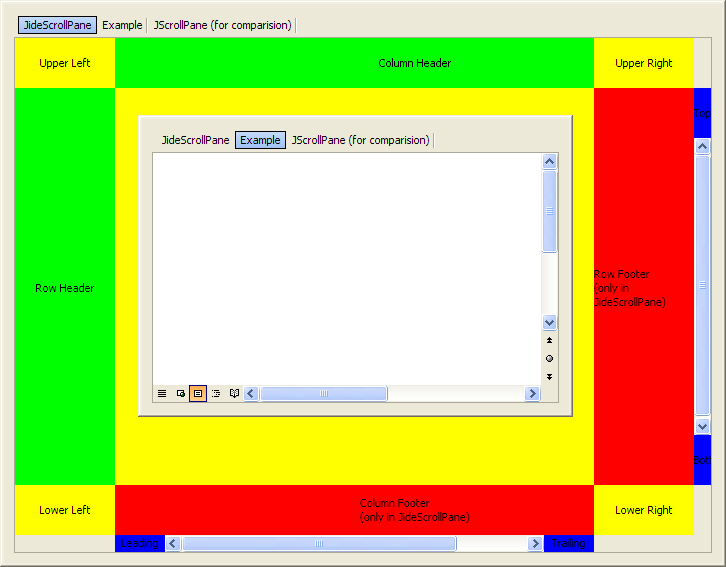Click the Lower Right corner panel
The image size is (726, 567).
coord(644,510)
